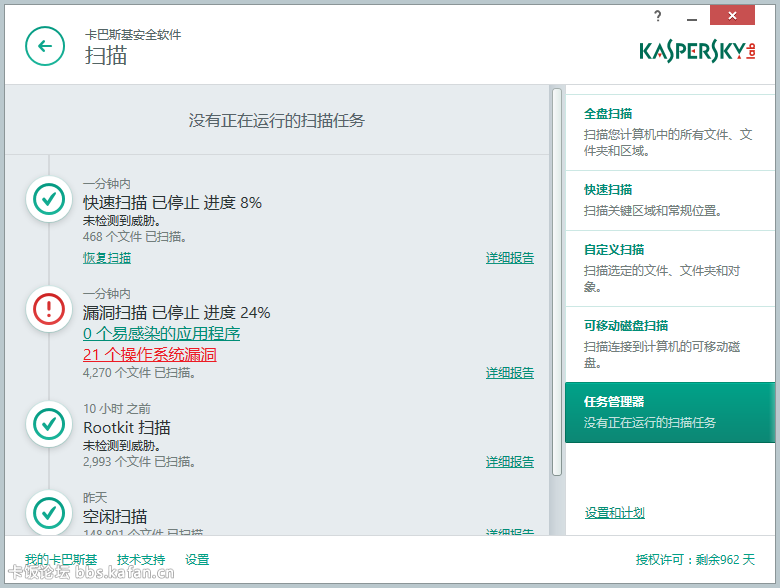Click the 漏洞扫描 已停止 进度 24% title
Image resolution: width=780 pixels, height=588 pixels.
pos(177,312)
